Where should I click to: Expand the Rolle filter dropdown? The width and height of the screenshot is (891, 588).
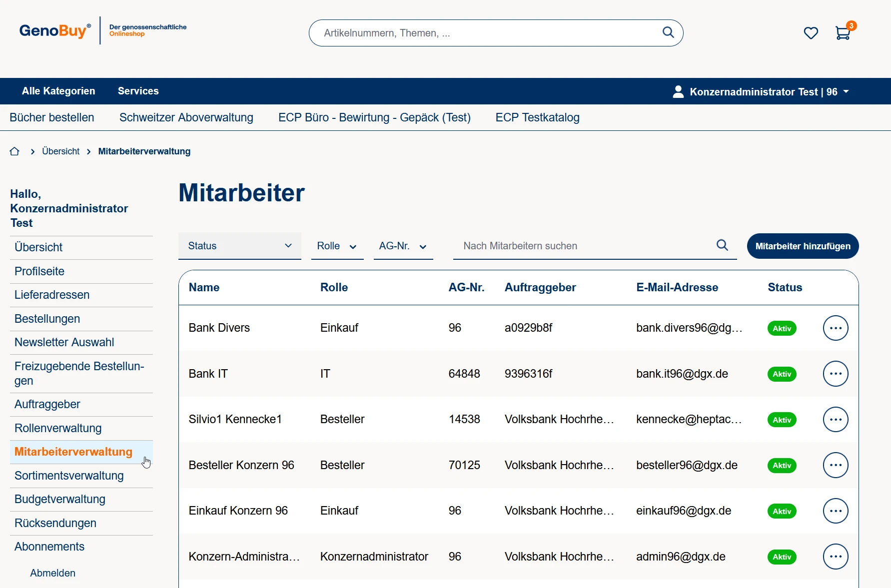(x=337, y=246)
